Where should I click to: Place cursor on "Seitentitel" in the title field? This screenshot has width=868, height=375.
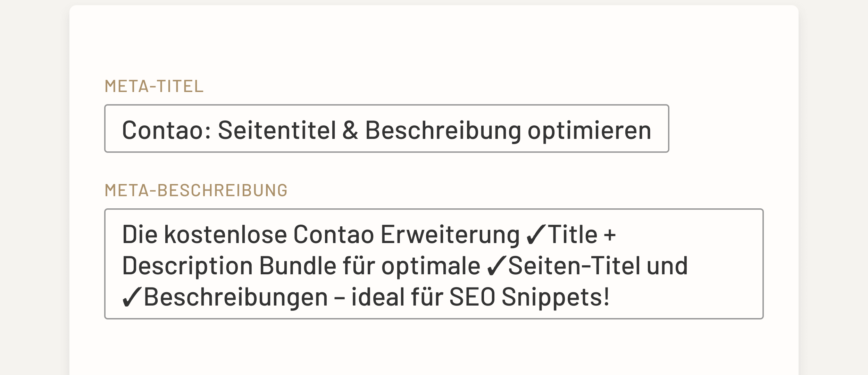(x=277, y=131)
